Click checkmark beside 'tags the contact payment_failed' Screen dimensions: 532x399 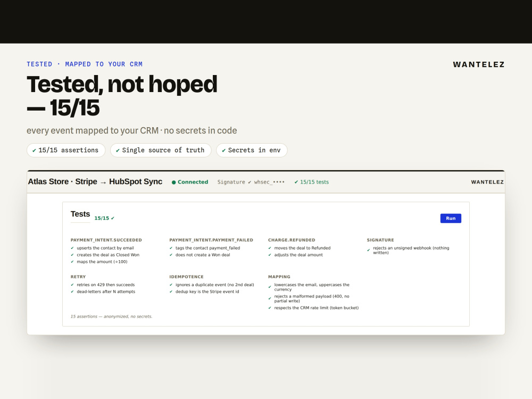point(171,248)
